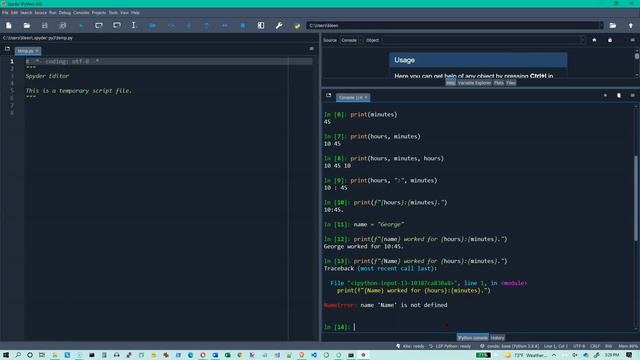The width and height of the screenshot is (640, 360).
Task: Open the Edit menu
Action: [x=14, y=13]
